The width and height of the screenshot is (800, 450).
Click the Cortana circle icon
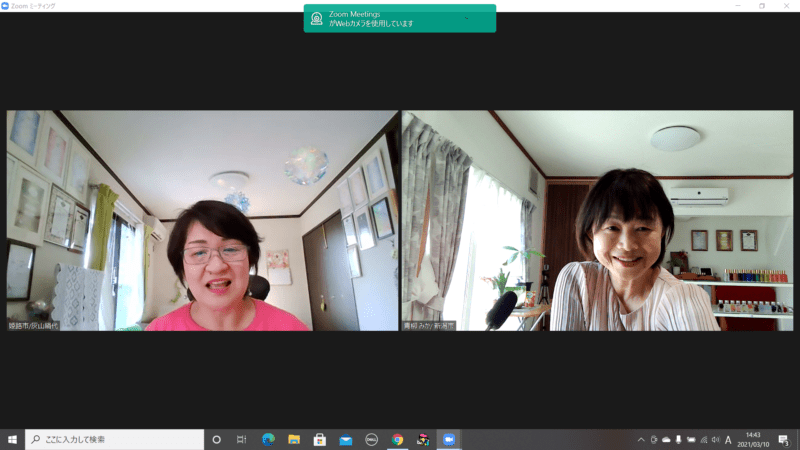[x=216, y=439]
